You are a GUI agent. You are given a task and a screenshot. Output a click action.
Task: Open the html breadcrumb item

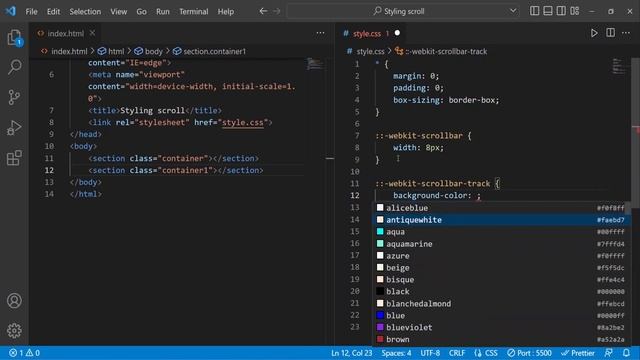pos(111,51)
